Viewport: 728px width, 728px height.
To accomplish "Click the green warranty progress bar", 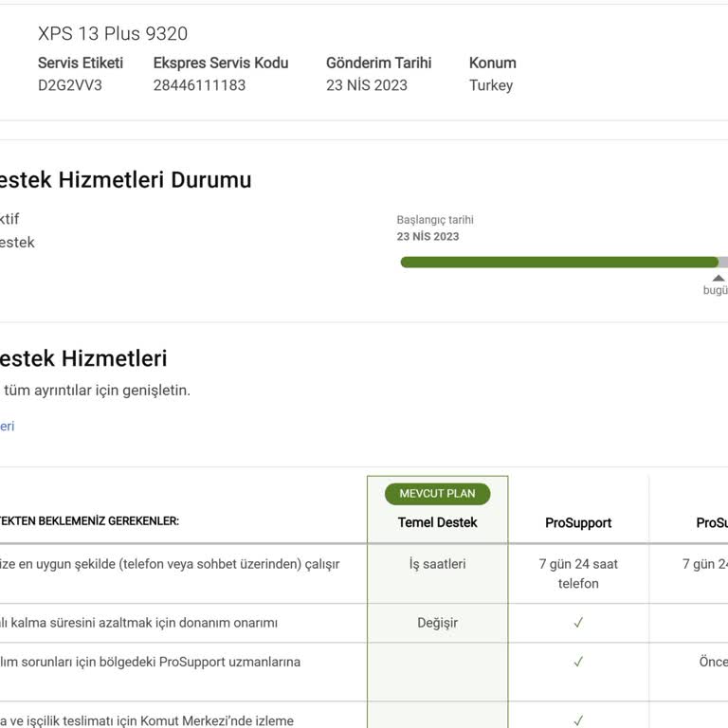I will (559, 263).
